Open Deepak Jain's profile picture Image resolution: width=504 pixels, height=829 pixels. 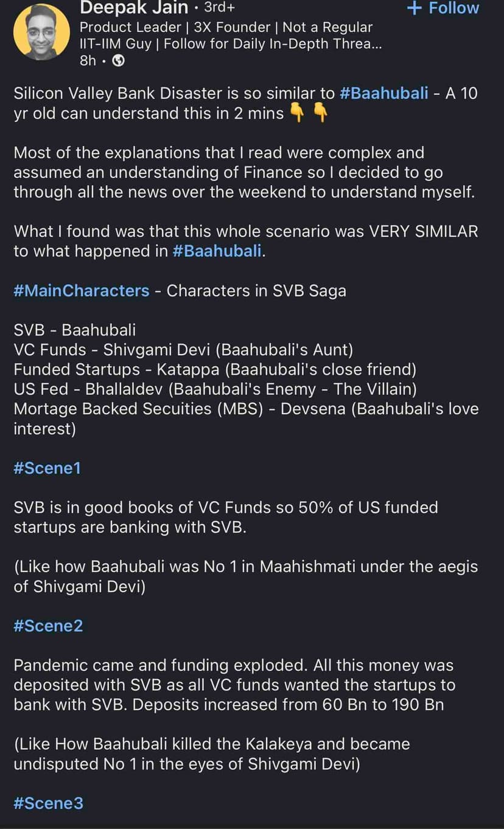41,32
